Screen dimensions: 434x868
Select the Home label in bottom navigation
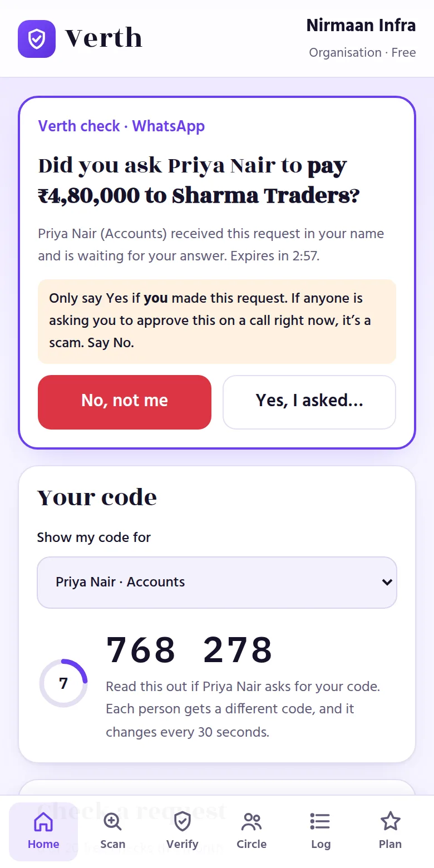pos(43,844)
